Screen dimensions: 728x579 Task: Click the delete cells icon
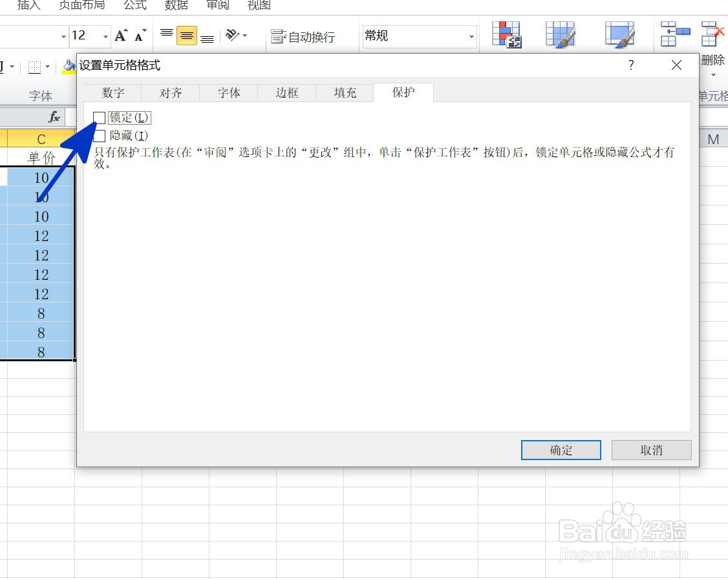point(713,34)
